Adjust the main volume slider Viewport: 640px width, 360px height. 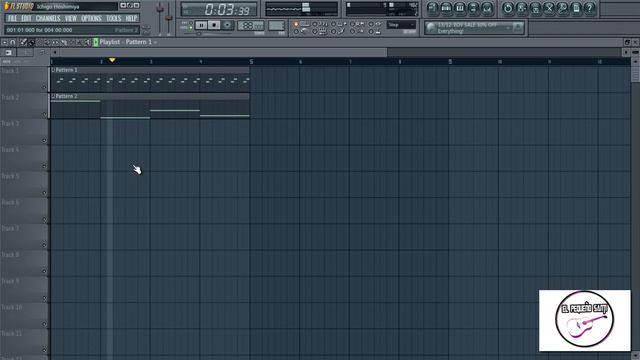(160, 18)
